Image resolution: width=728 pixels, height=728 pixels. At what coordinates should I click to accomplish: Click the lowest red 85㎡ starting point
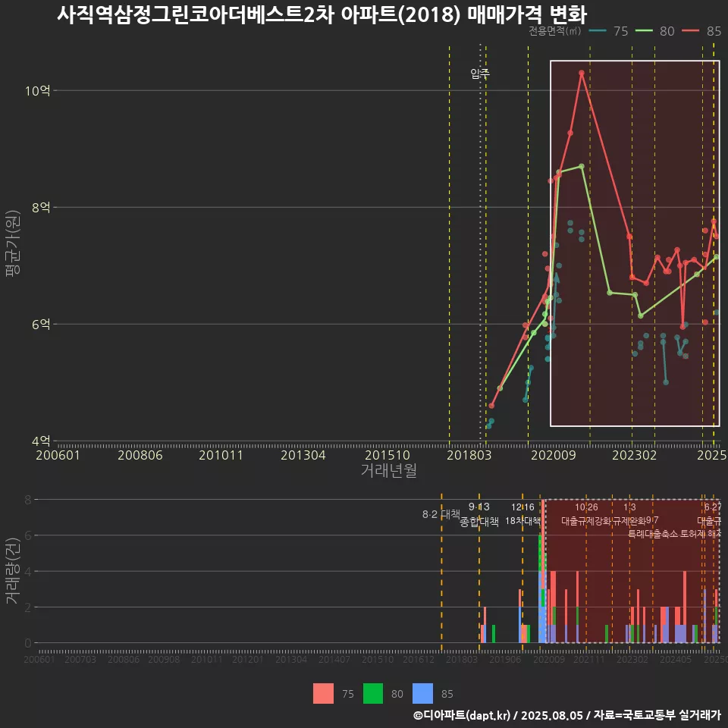491,406
